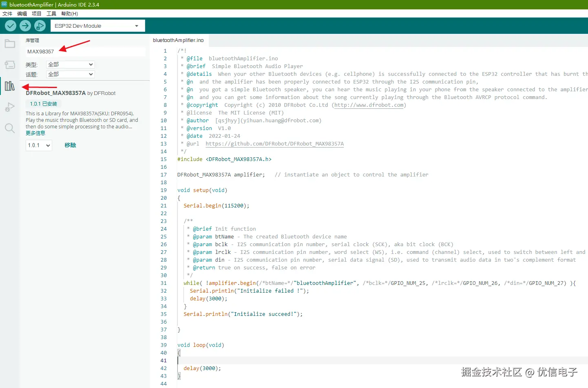Click the DFRobot_MAX98357A amplifier; declaration line
The height and width of the screenshot is (388, 588).
[x=221, y=174]
